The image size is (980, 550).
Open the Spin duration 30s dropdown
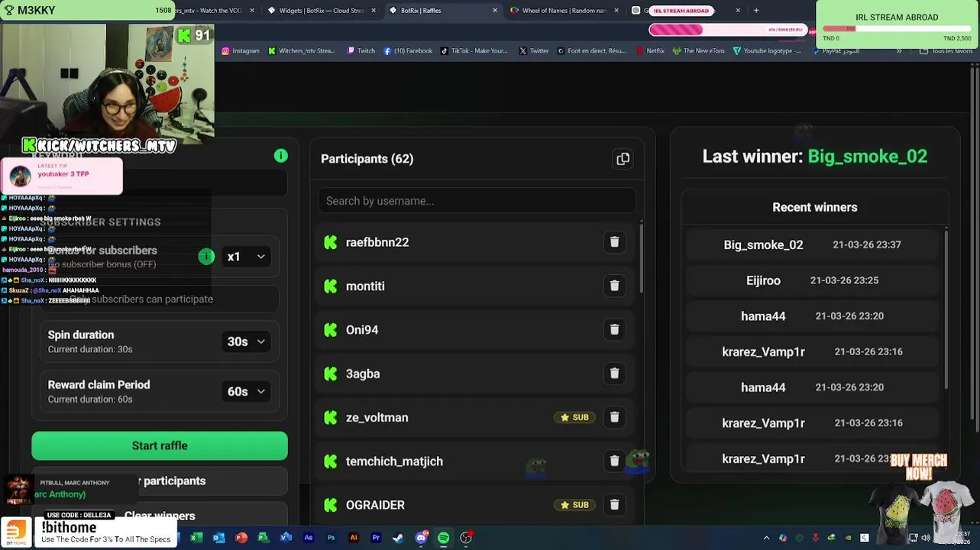point(246,341)
